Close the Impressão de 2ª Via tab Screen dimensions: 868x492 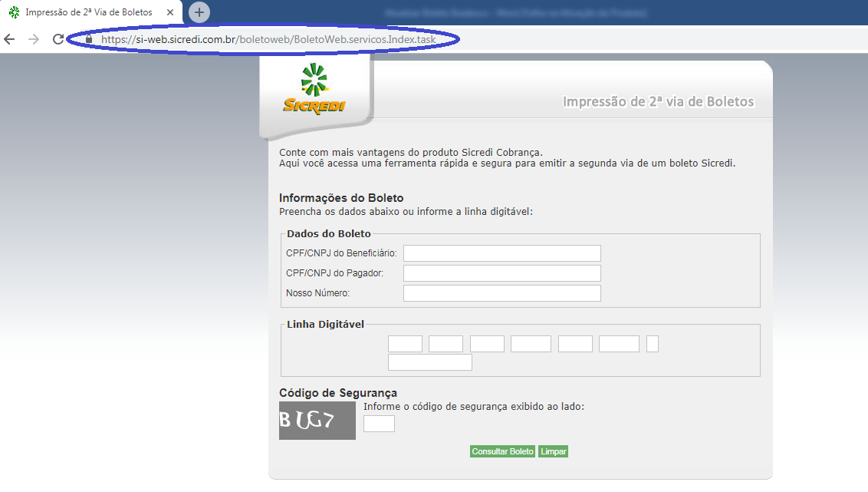click(170, 12)
